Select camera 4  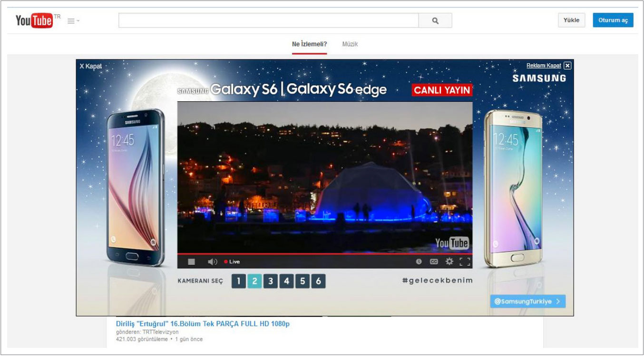286,281
